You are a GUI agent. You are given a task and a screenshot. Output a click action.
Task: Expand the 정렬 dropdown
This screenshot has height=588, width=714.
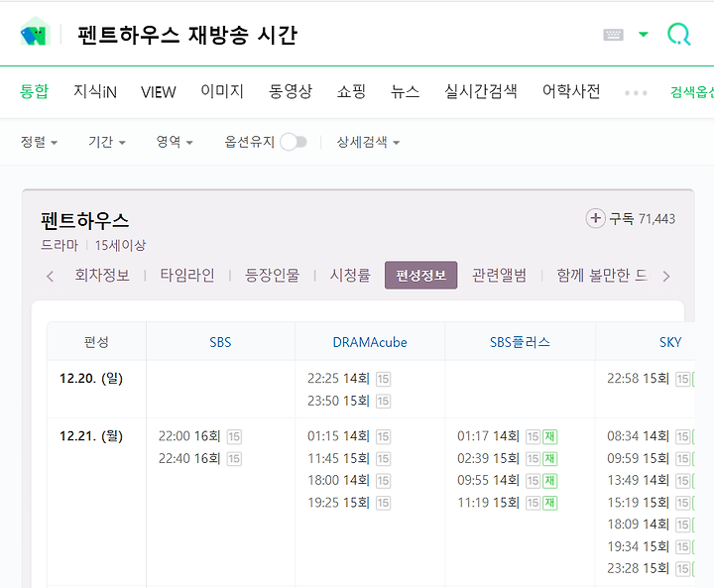click(39, 142)
